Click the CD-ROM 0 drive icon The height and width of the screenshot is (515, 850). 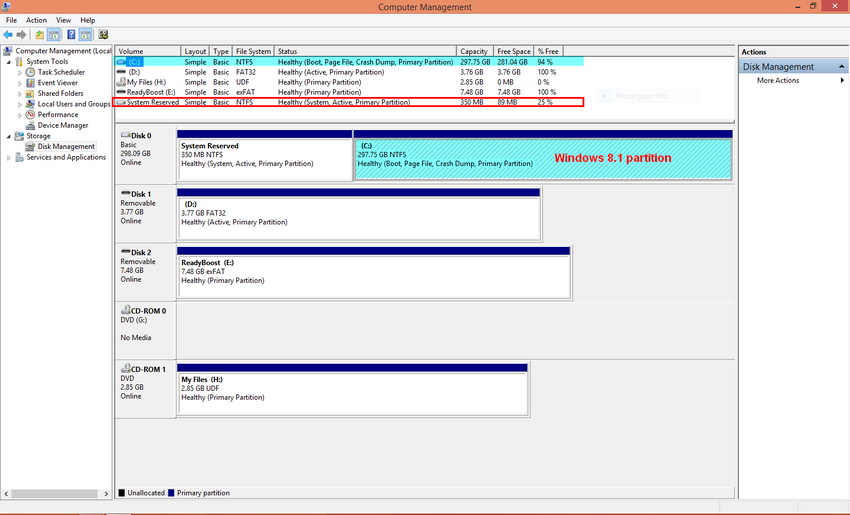point(125,310)
